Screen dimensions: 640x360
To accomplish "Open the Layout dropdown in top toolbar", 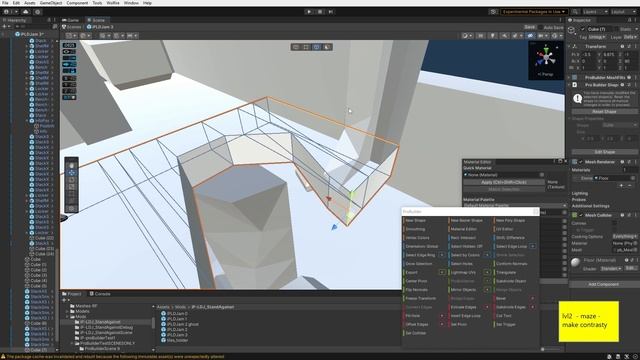I will pos(623,12).
